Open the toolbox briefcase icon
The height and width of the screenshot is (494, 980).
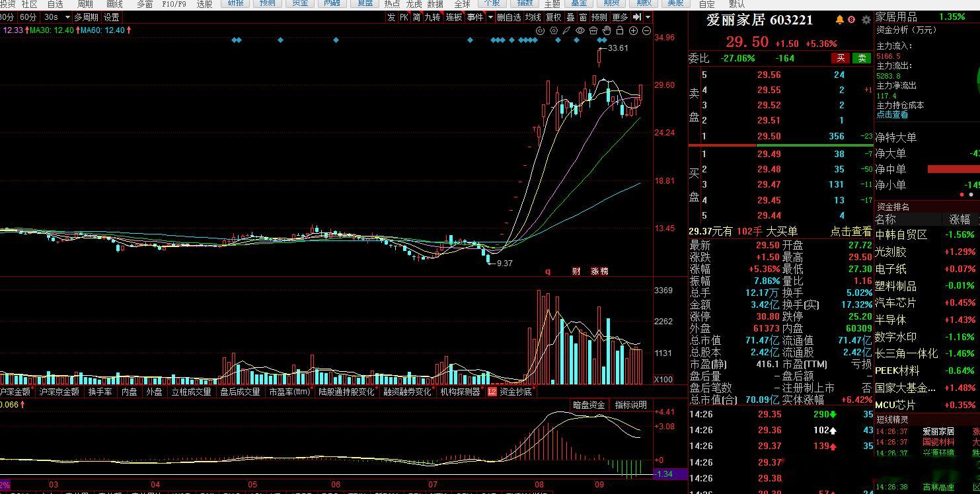pyautogui.click(x=593, y=30)
